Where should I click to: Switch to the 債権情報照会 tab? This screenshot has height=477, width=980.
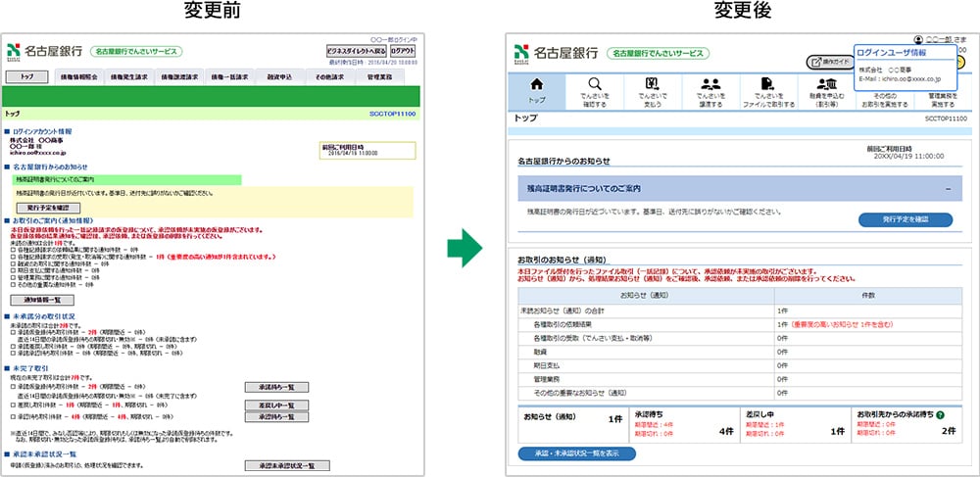point(79,76)
